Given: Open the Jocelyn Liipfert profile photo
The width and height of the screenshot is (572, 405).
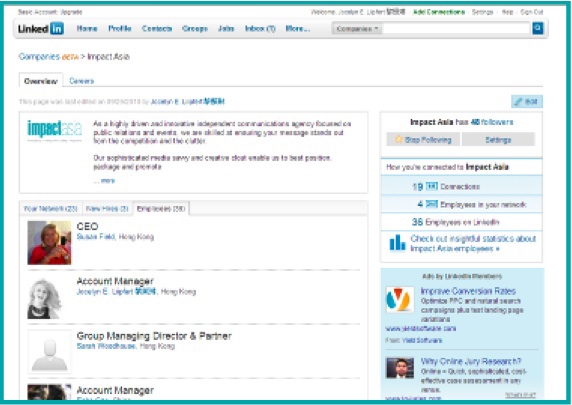Looking at the screenshot, I should pyautogui.click(x=45, y=298).
